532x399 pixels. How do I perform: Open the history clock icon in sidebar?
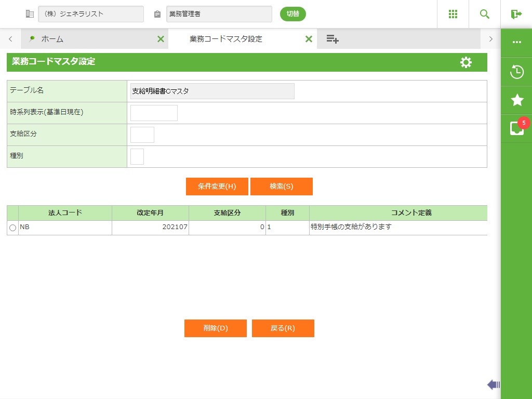click(x=516, y=72)
